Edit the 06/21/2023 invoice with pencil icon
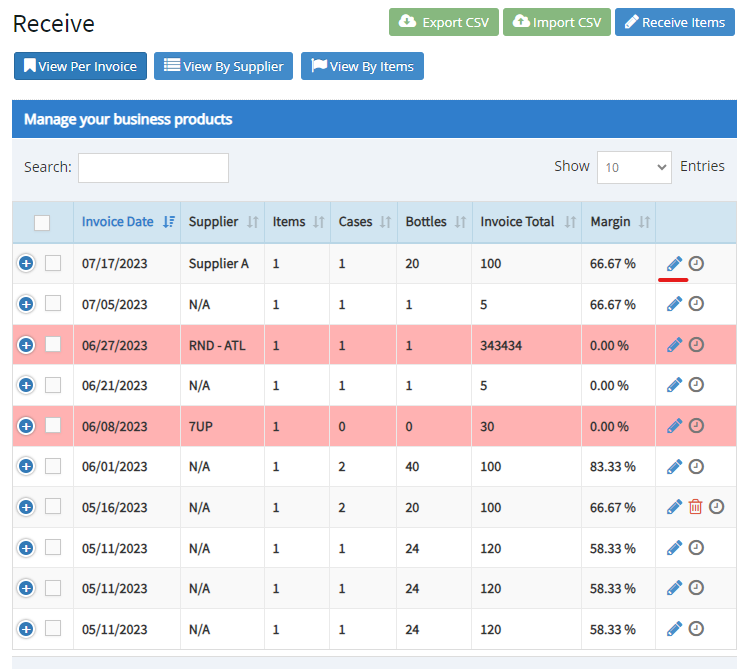 click(x=674, y=385)
